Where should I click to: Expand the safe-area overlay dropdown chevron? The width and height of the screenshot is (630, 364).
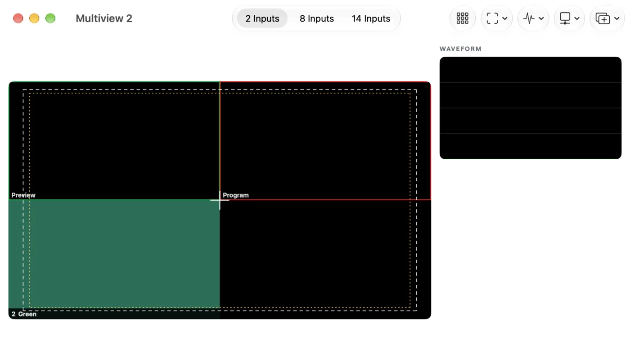click(505, 18)
